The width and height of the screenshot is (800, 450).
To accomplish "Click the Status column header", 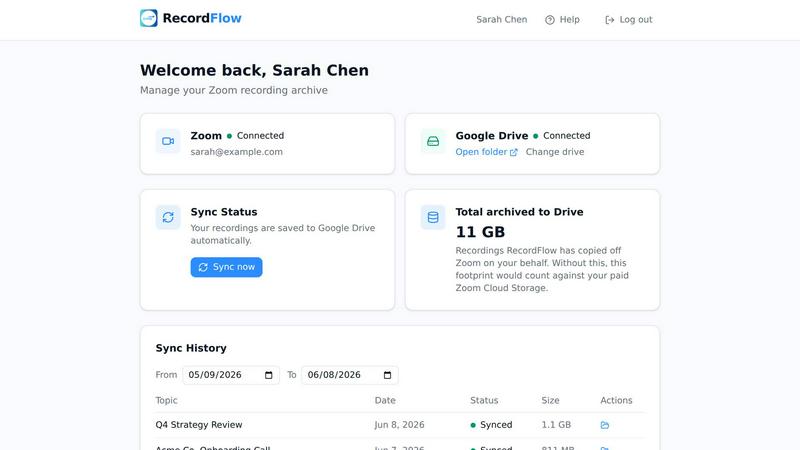I will pyautogui.click(x=484, y=401).
